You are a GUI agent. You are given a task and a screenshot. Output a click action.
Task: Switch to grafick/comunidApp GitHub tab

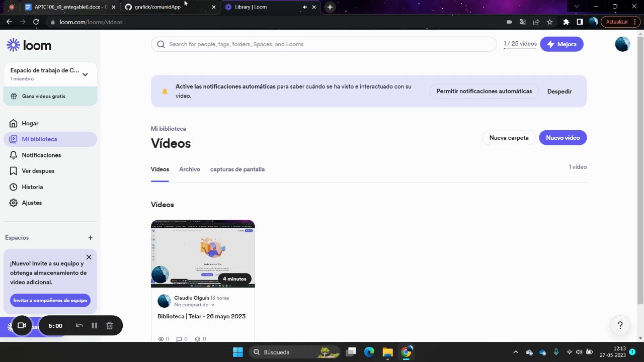[171, 7]
